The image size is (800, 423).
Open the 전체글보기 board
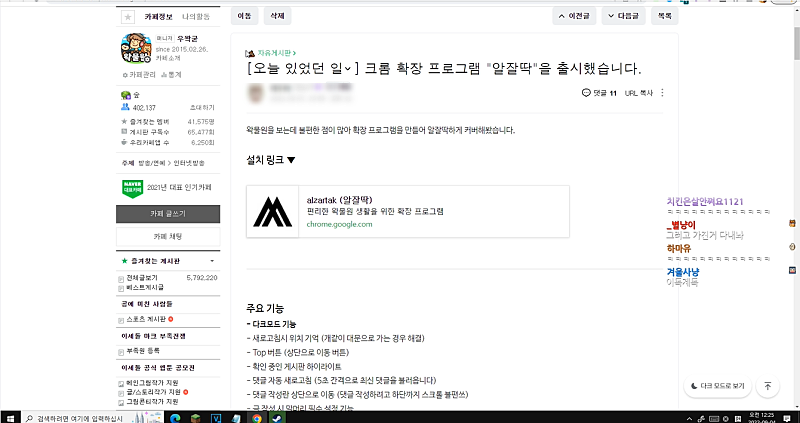click(142, 278)
